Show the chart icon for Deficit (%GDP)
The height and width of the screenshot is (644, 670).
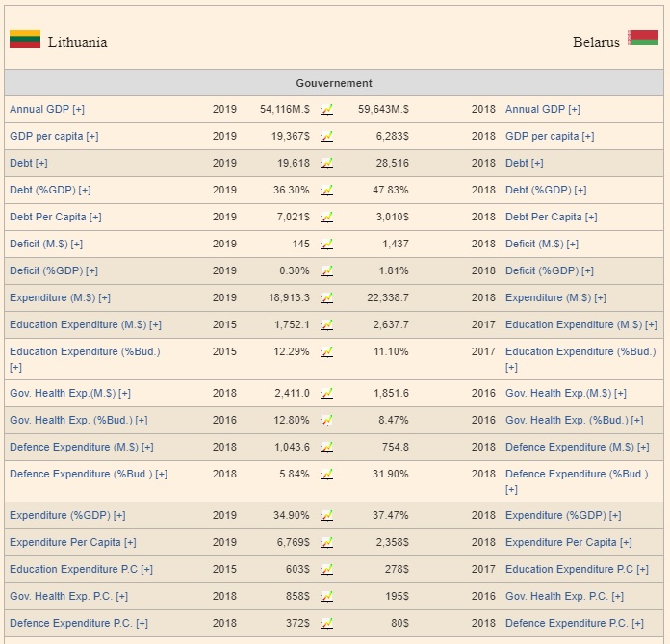(327, 270)
